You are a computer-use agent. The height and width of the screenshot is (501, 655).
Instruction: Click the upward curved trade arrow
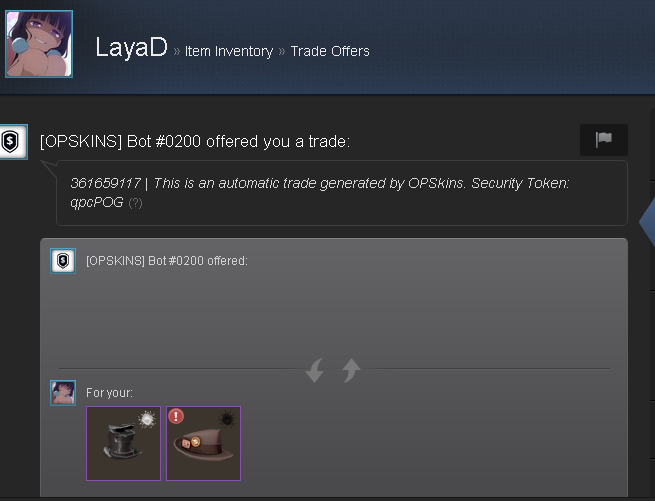click(351, 370)
